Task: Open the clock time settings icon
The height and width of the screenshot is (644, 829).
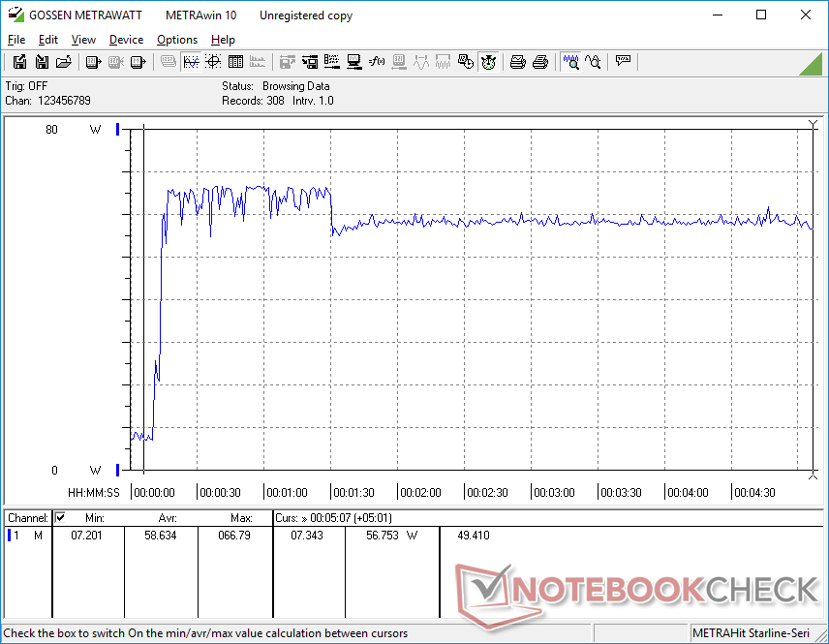Action: [466, 62]
